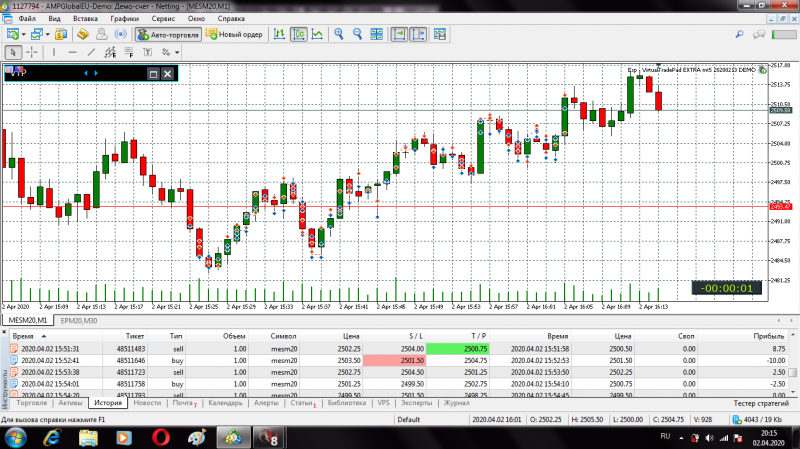The height and width of the screenshot is (449, 800).
Task: Zoom in the chart
Action: coord(339,34)
